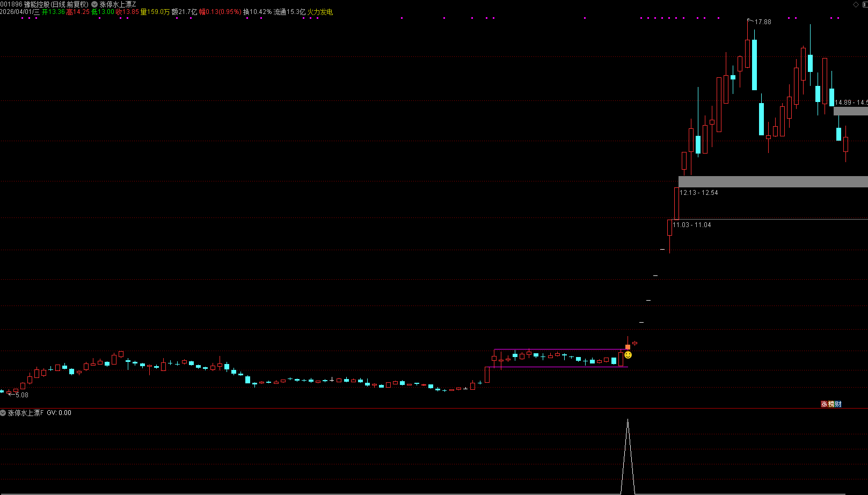The height and width of the screenshot is (495, 868).
Task: Click the close price 收13.85 value
Action: tap(127, 12)
